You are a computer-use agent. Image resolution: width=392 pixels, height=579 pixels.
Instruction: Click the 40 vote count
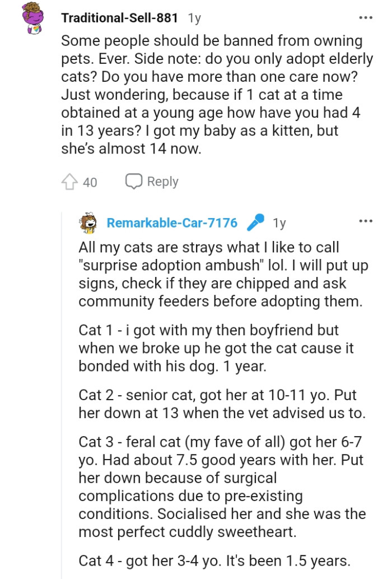tap(90, 182)
